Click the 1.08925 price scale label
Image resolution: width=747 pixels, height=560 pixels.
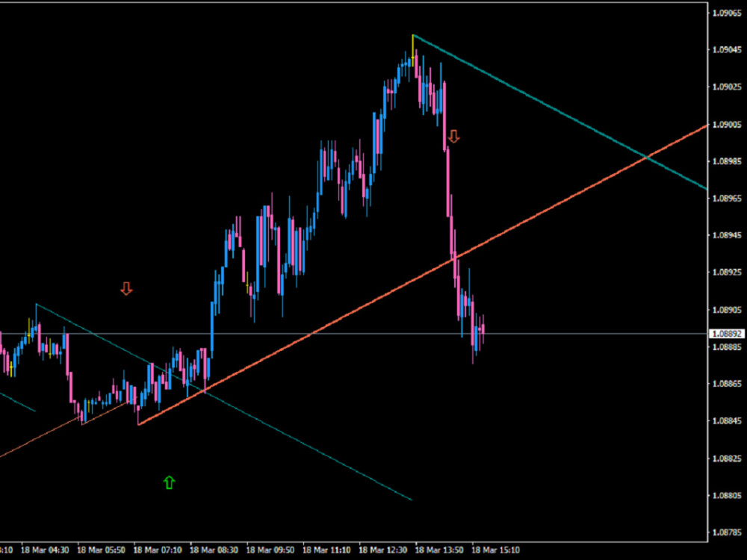click(727, 273)
